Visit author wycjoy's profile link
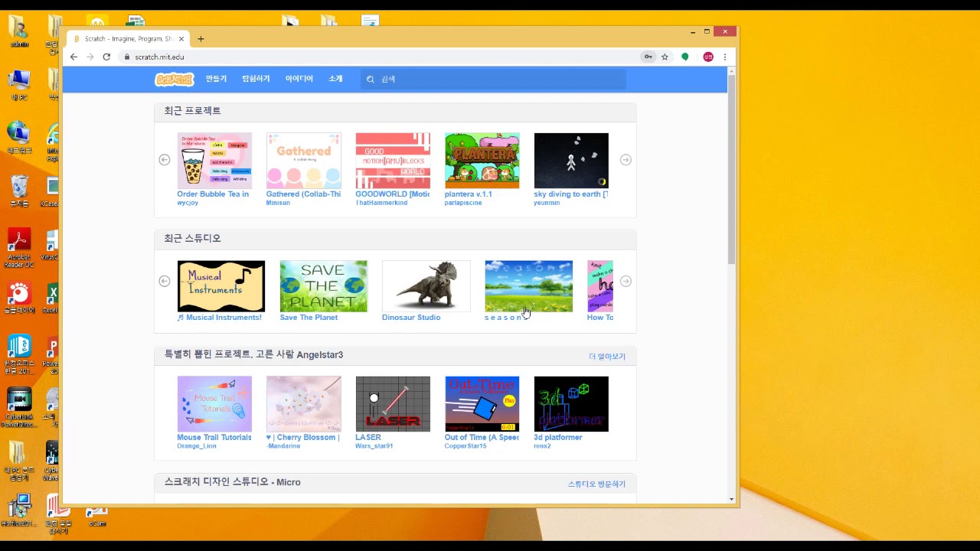 coord(188,203)
